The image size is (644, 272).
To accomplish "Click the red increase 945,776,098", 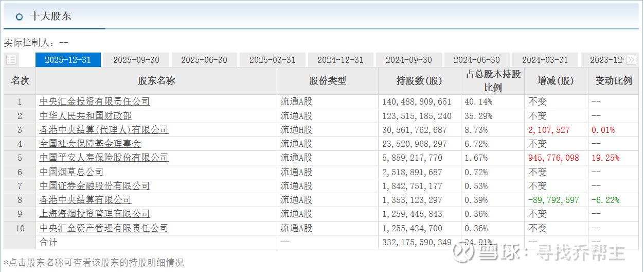I will coord(553,158).
